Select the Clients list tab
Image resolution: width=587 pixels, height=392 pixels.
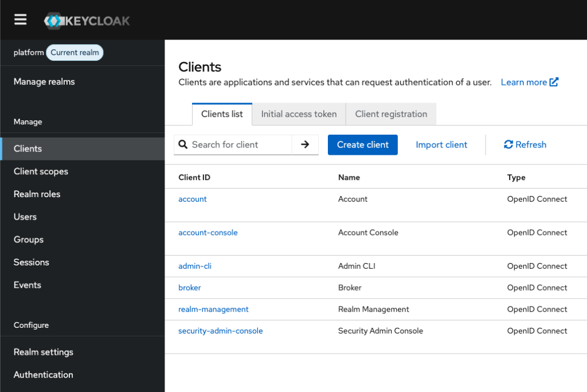[222, 114]
